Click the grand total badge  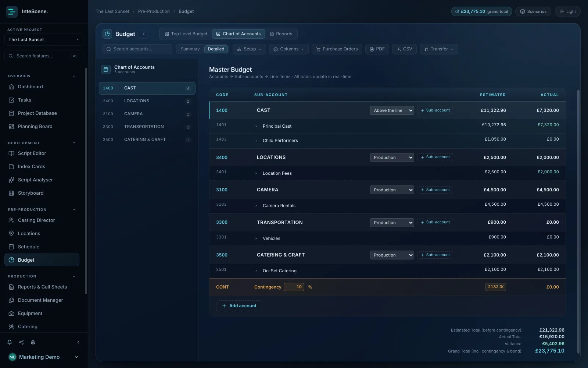click(x=482, y=11)
